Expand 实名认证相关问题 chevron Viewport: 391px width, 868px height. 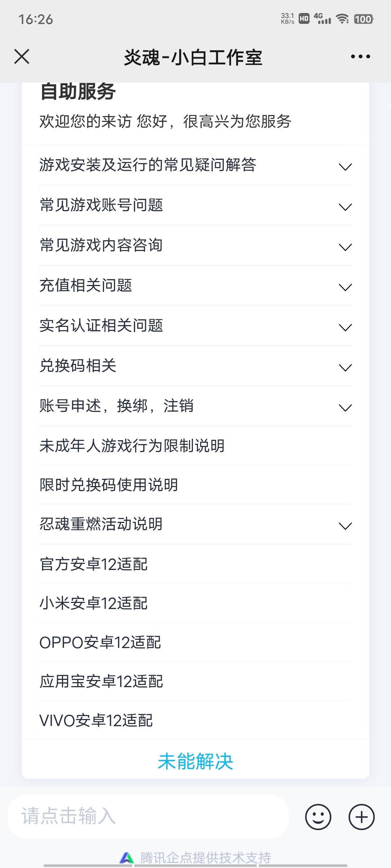click(x=345, y=327)
